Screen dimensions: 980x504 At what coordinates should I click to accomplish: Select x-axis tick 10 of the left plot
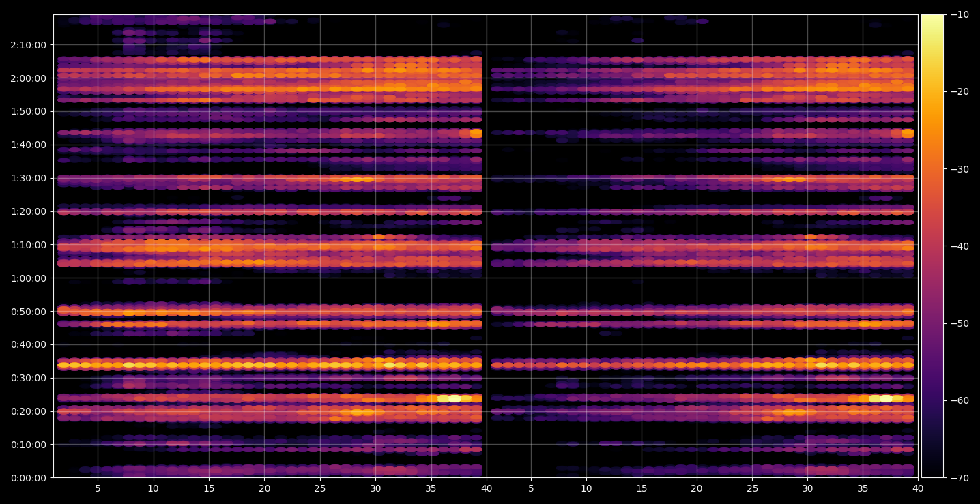(x=154, y=488)
